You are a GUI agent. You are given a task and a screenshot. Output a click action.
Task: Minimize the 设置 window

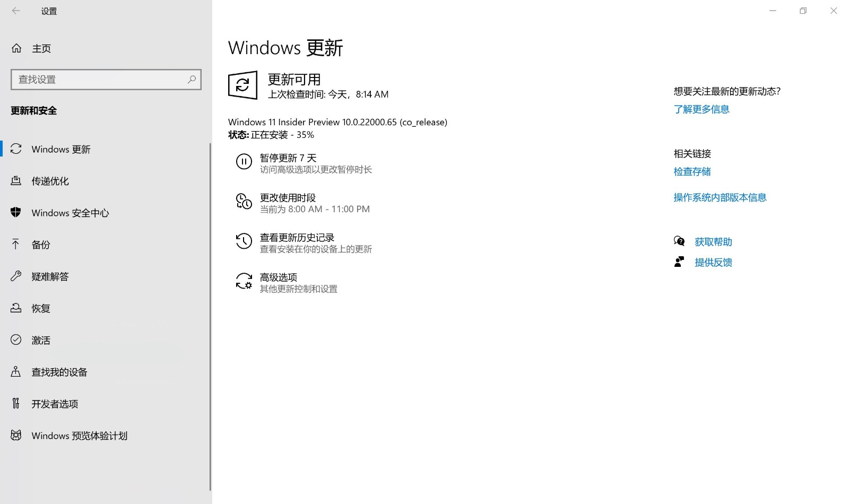(x=773, y=11)
